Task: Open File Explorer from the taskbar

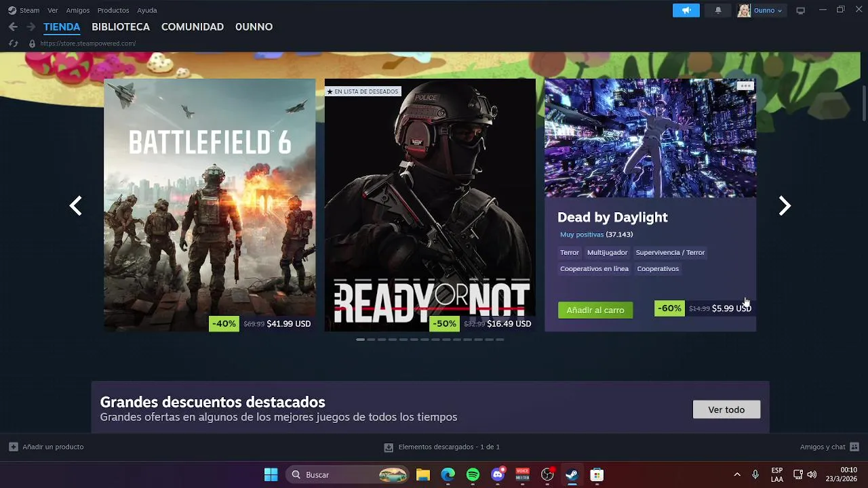Action: (423, 474)
